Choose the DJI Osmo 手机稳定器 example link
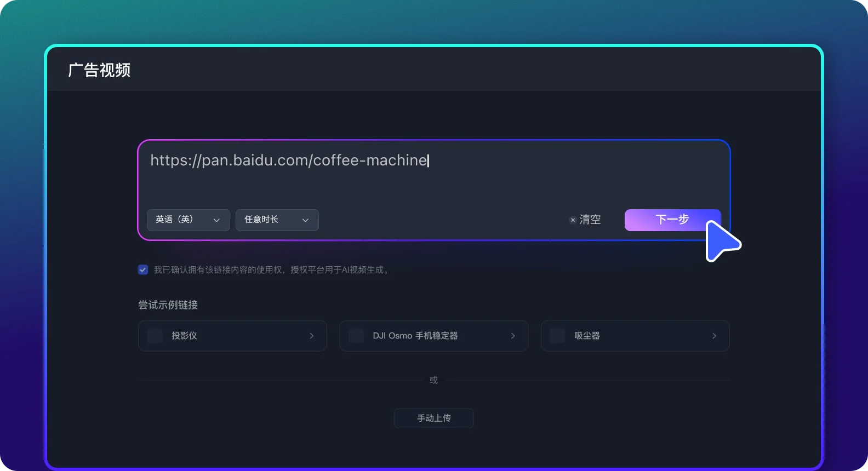 point(415,336)
